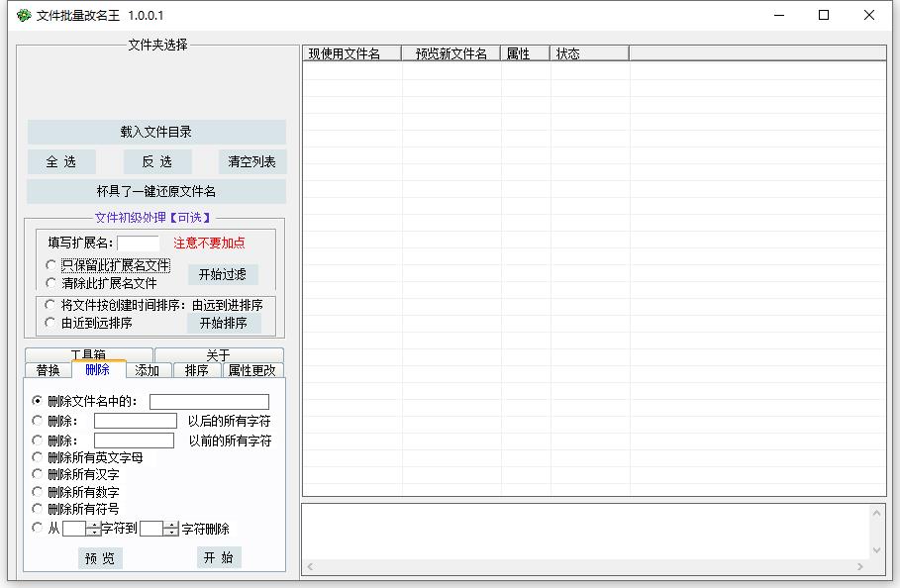The width and height of the screenshot is (900, 588).
Task: Open the 属性更改 (Attribute change) tab
Action: pyautogui.click(x=253, y=370)
